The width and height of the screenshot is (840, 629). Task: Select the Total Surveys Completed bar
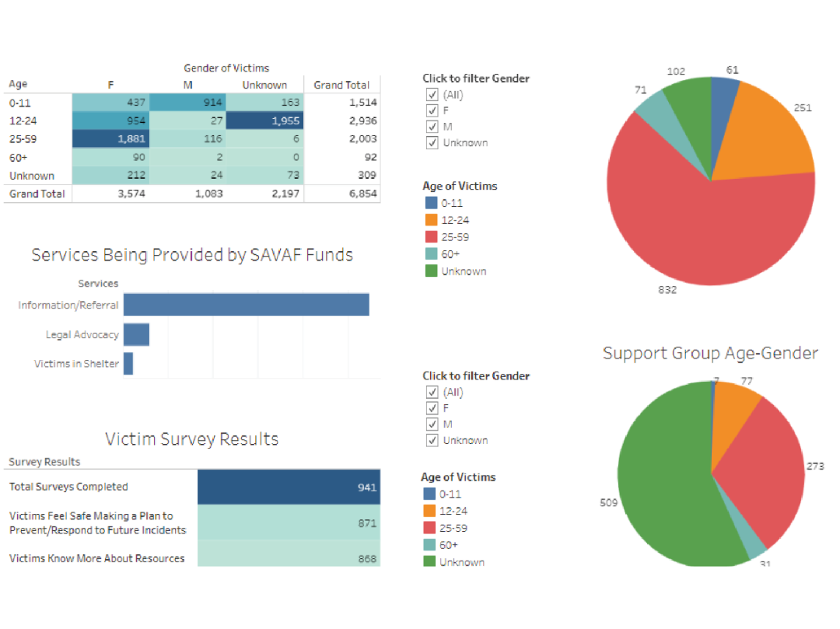coord(288,487)
